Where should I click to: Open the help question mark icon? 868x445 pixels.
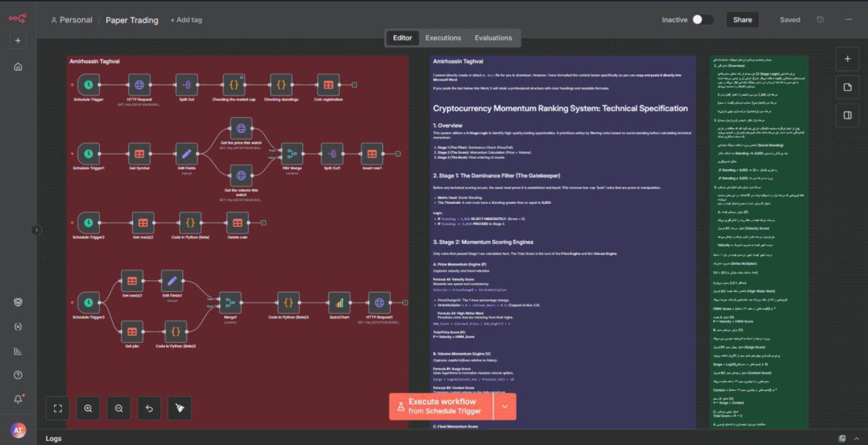tap(18, 375)
